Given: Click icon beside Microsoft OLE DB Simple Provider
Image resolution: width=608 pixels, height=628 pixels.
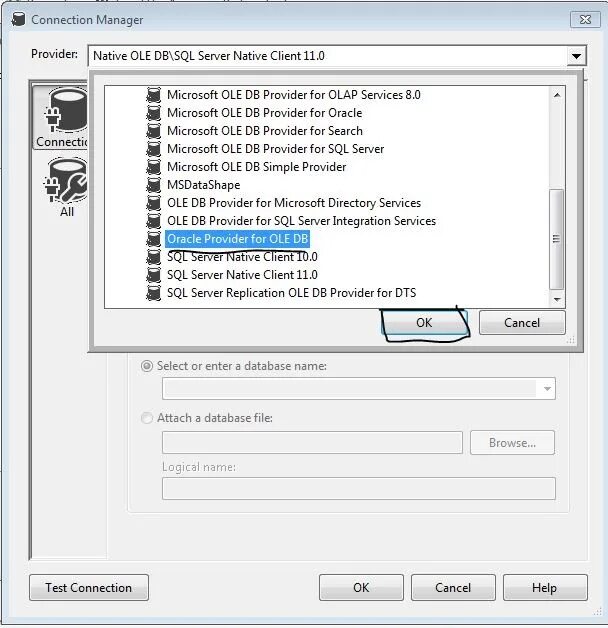Looking at the screenshot, I should click(153, 167).
